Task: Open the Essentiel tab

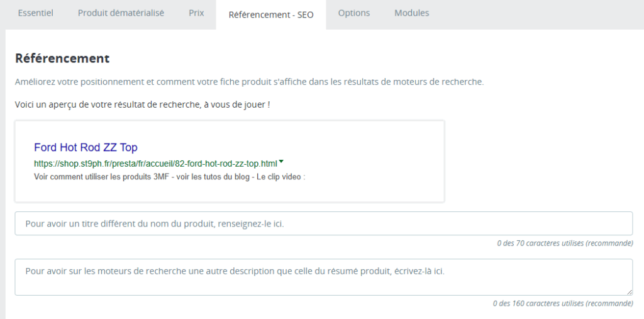Action: [35, 13]
